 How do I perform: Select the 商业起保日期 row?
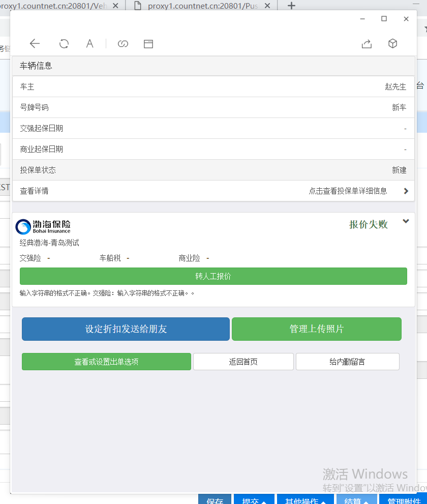[x=213, y=149]
